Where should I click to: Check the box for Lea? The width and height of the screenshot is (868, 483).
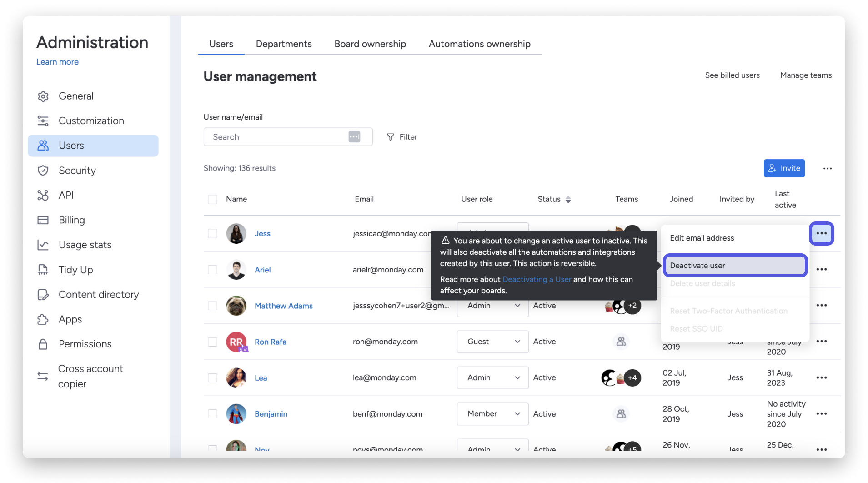coord(212,377)
